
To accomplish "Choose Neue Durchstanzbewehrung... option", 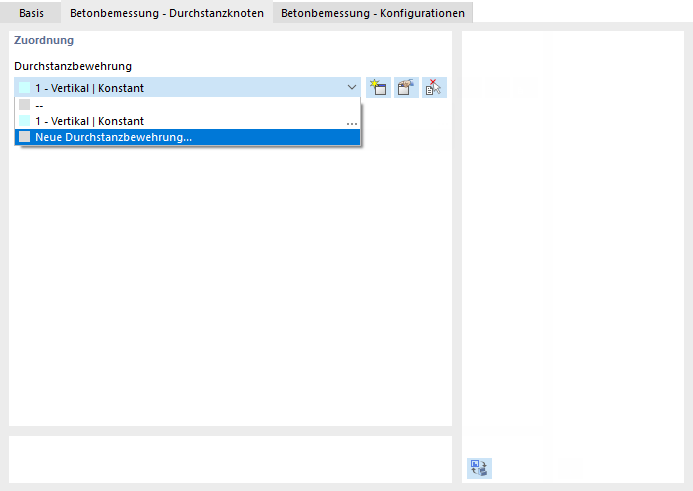I will point(187,137).
